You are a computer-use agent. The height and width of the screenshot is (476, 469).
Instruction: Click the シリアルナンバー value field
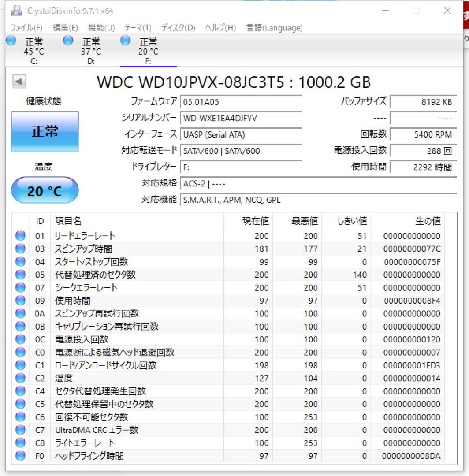point(241,118)
